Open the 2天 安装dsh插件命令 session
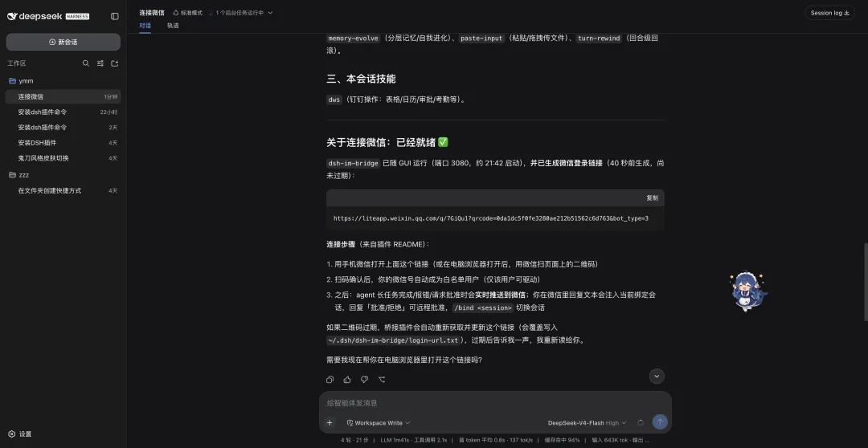Screen dimensions: 868x448 (63, 127)
